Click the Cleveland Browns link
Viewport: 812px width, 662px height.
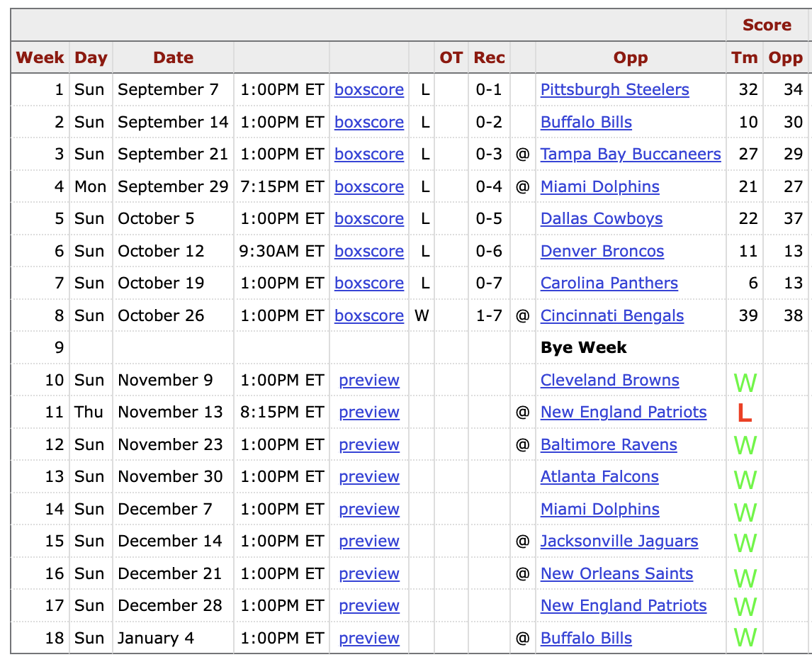(609, 380)
